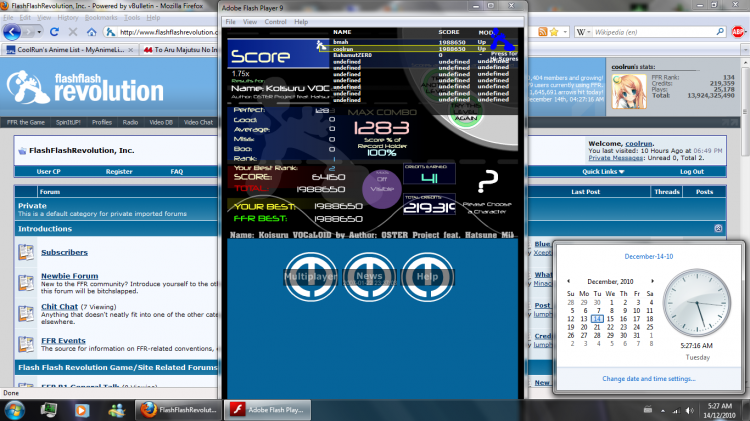Viewport: 750px width, 421px height.
Task: Open the coolrun welcome profile link
Action: tap(639, 144)
